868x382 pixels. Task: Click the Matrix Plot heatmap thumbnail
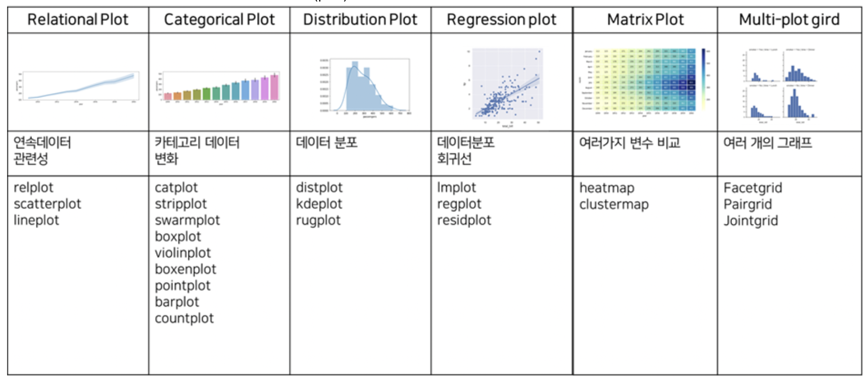click(x=641, y=81)
